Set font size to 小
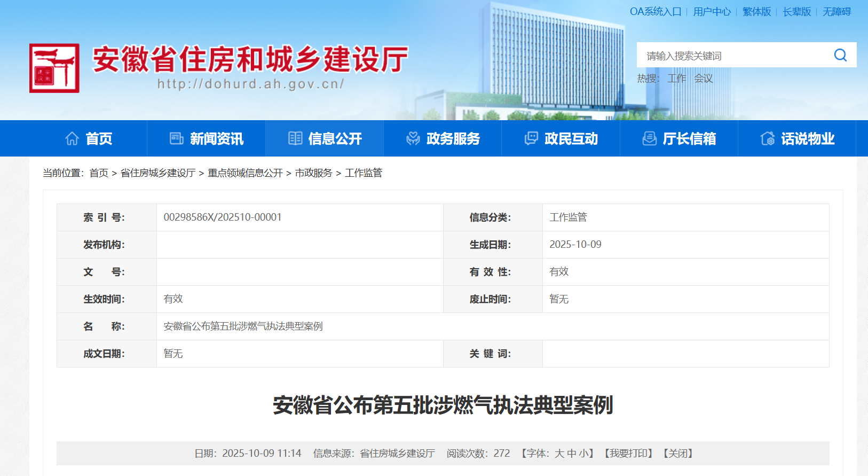Viewport: 868px width, 476px height. click(x=583, y=454)
